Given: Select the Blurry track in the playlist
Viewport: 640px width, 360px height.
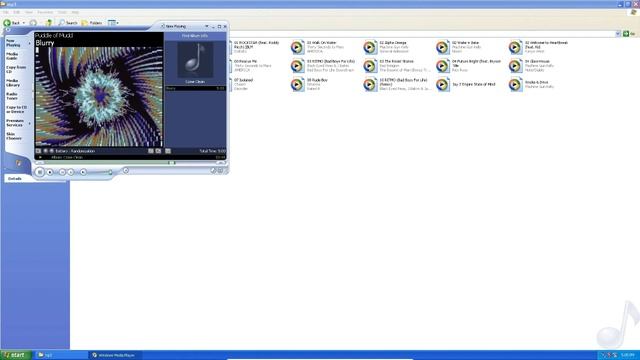Looking at the screenshot, I should pyautogui.click(x=195, y=88).
